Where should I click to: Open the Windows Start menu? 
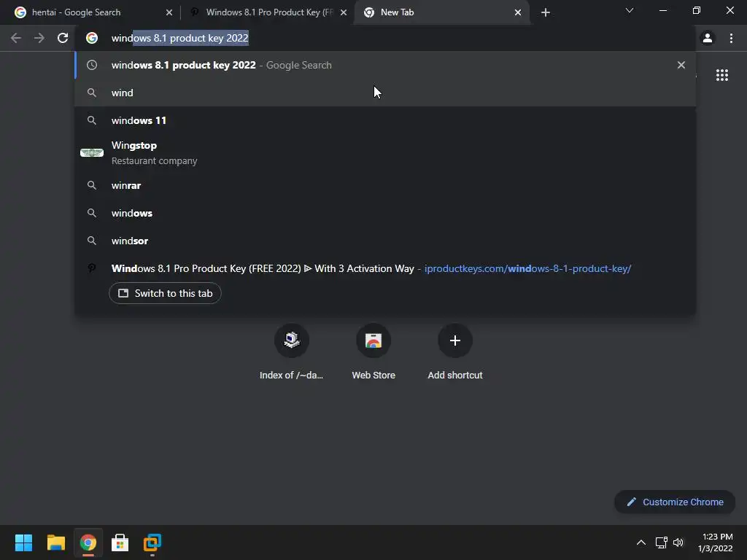pyautogui.click(x=23, y=542)
